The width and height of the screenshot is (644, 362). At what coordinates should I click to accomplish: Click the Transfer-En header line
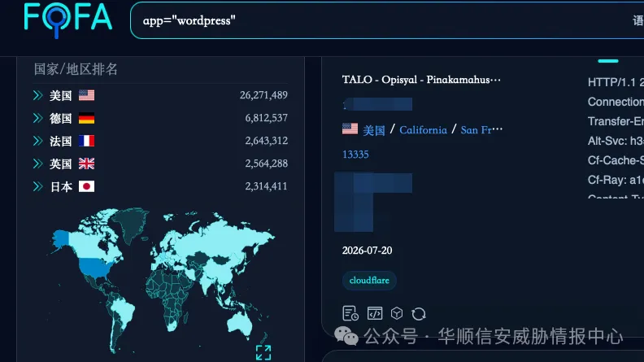[x=616, y=121]
